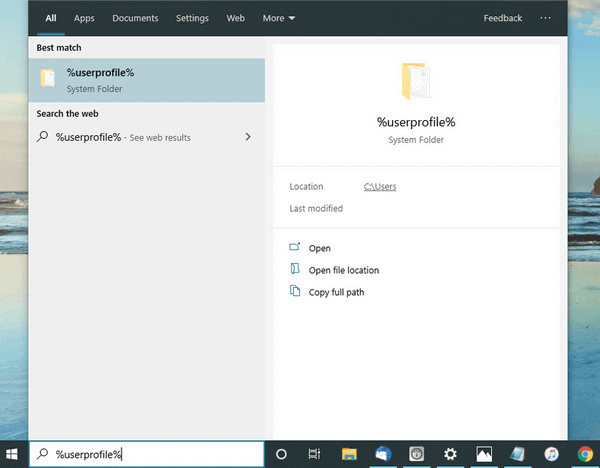Click Open in the preview pane

click(x=320, y=248)
